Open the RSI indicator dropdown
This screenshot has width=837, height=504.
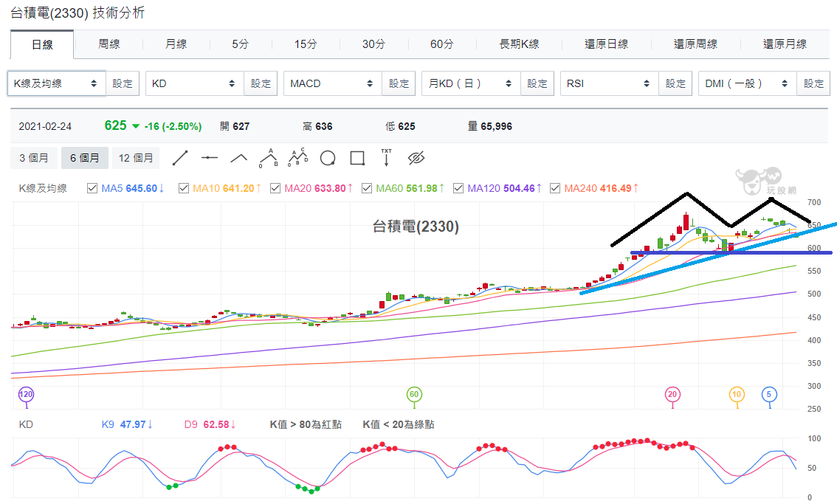[609, 83]
